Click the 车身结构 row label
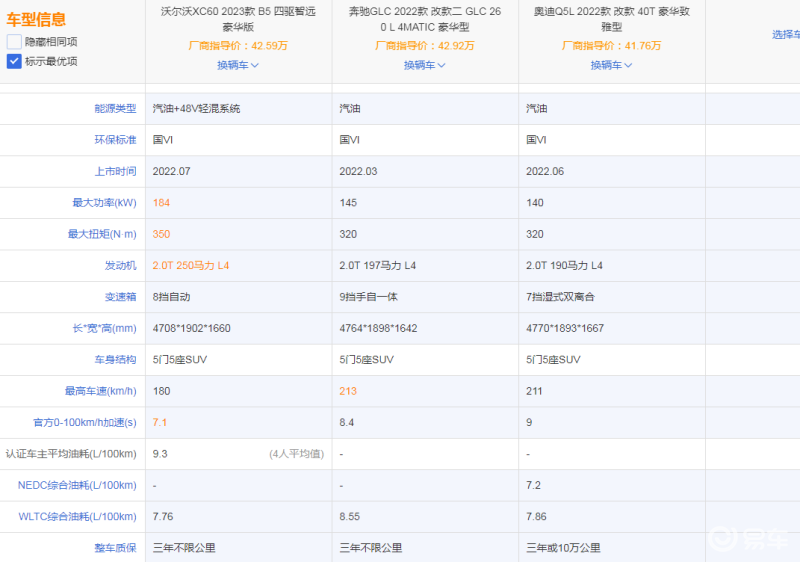The height and width of the screenshot is (562, 800). [115, 360]
